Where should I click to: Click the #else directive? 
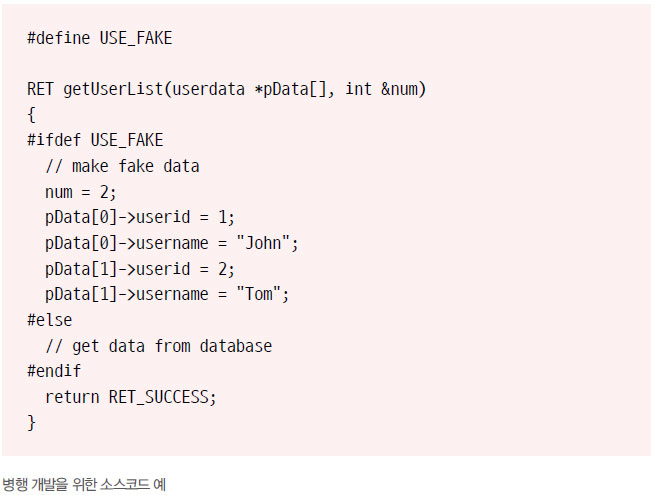pos(50,320)
